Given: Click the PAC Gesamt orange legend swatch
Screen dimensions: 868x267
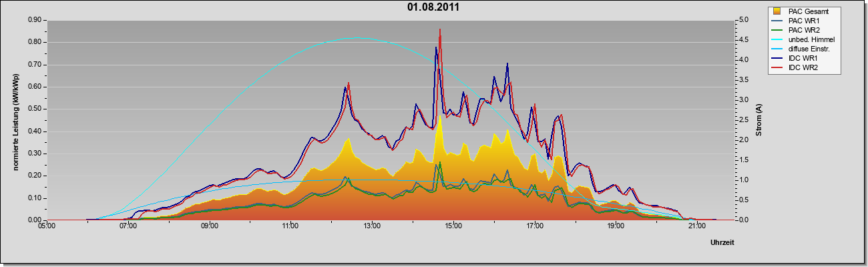Looking at the screenshot, I should (x=778, y=11).
